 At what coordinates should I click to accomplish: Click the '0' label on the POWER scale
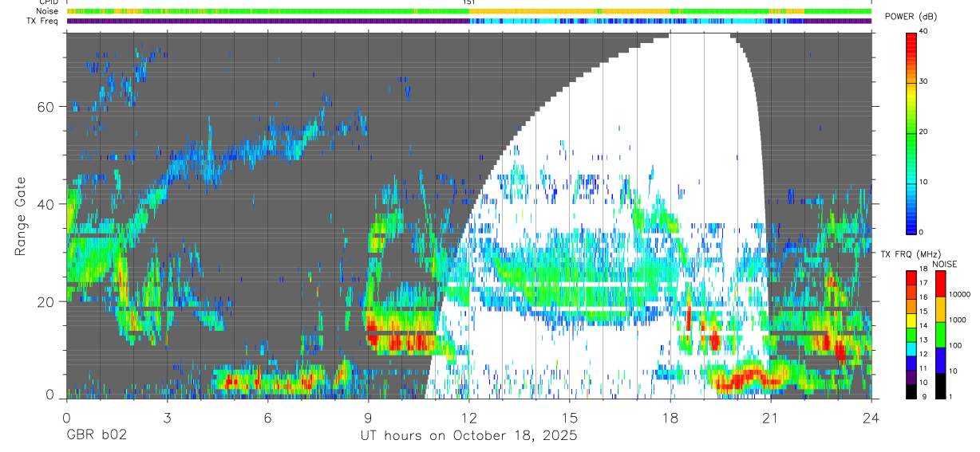[923, 232]
